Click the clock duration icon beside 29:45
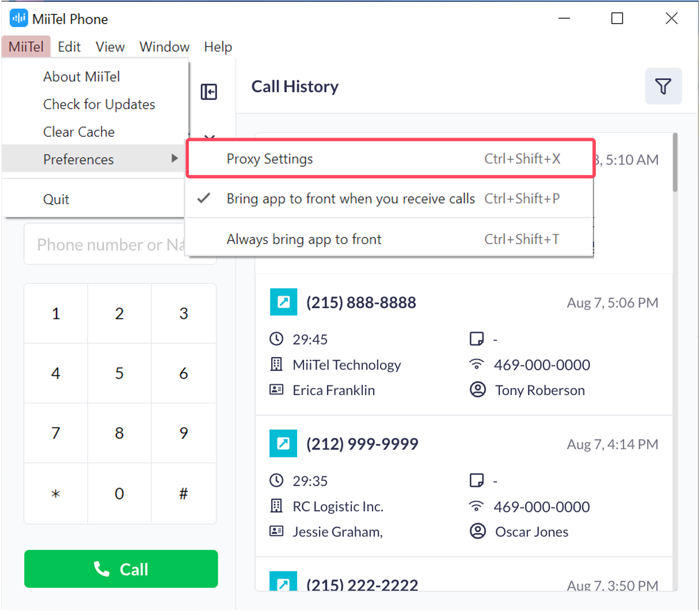 tap(277, 339)
